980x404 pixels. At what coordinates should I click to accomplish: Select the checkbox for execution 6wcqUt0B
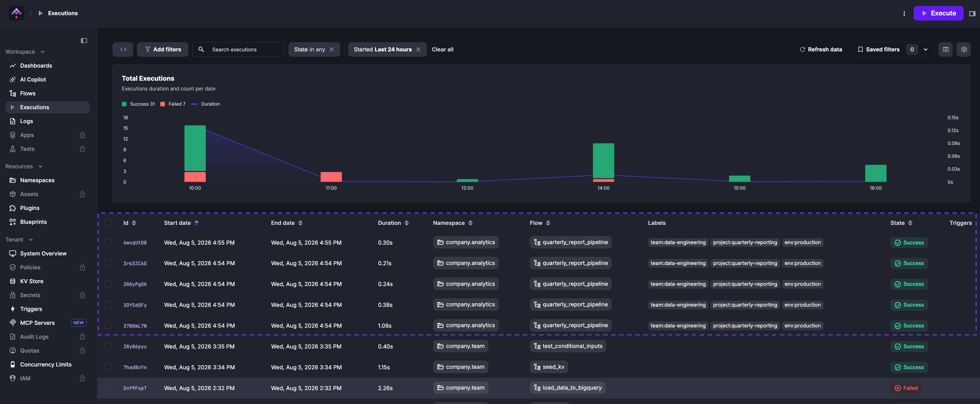click(x=108, y=242)
